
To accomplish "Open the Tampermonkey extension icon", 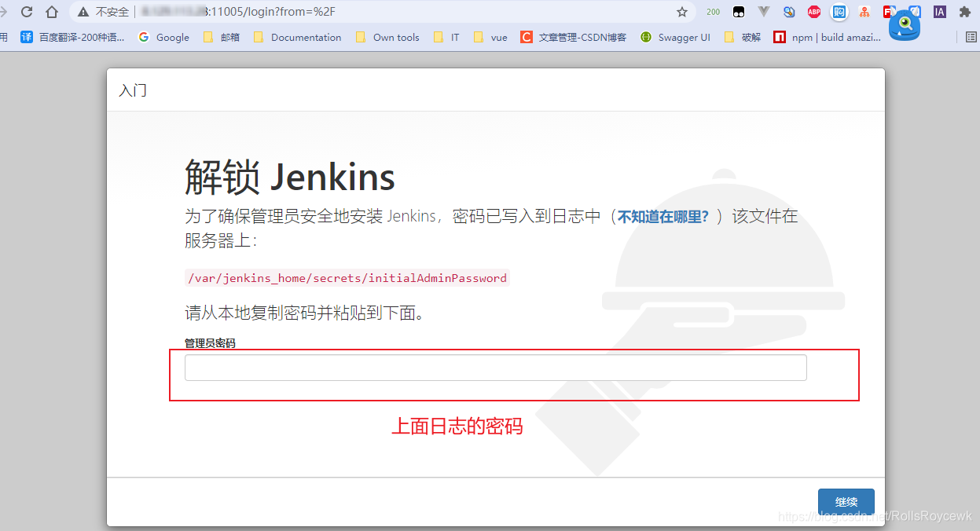I will click(739, 12).
